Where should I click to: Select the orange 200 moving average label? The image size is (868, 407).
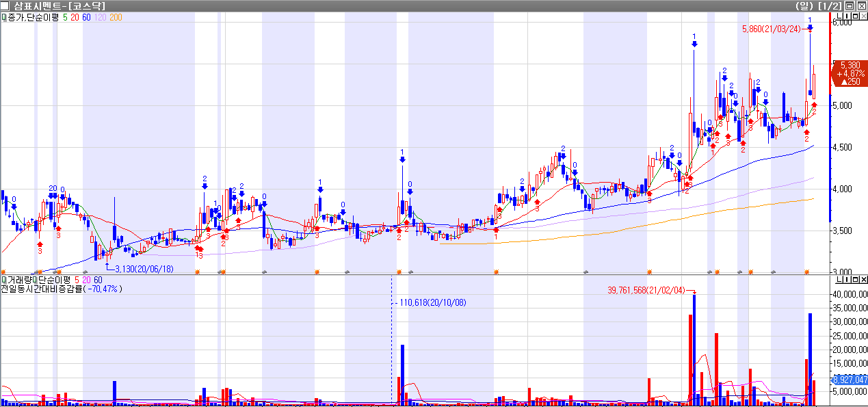click(116, 17)
